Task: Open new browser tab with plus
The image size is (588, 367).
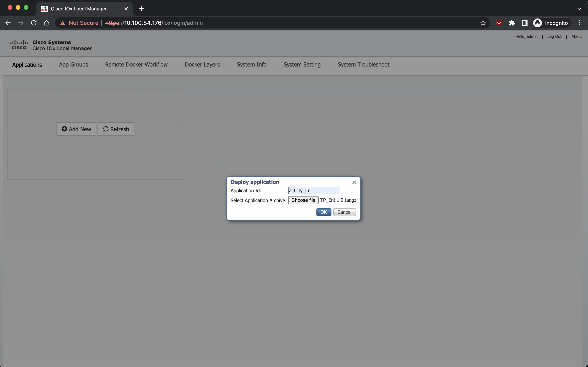Action: [141, 9]
